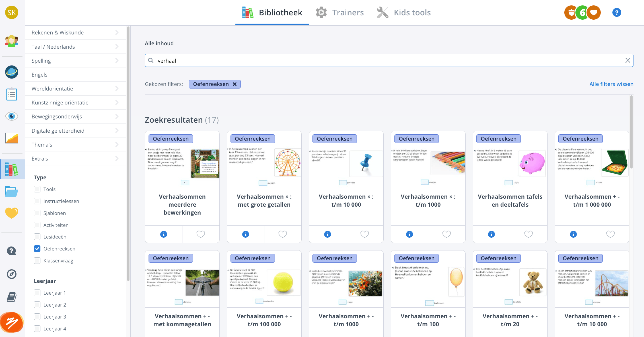Check the Leerjaar 3 checkbox

[x=37, y=317]
